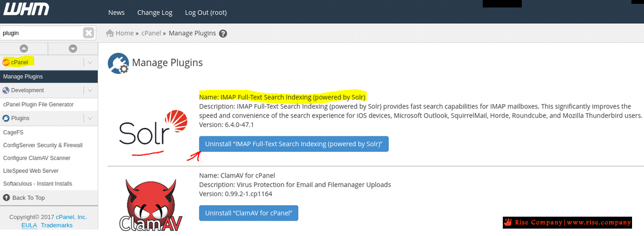Viewport: 644px width, 236px height.
Task: Collapse the Development sidebar section
Action: click(x=91, y=90)
